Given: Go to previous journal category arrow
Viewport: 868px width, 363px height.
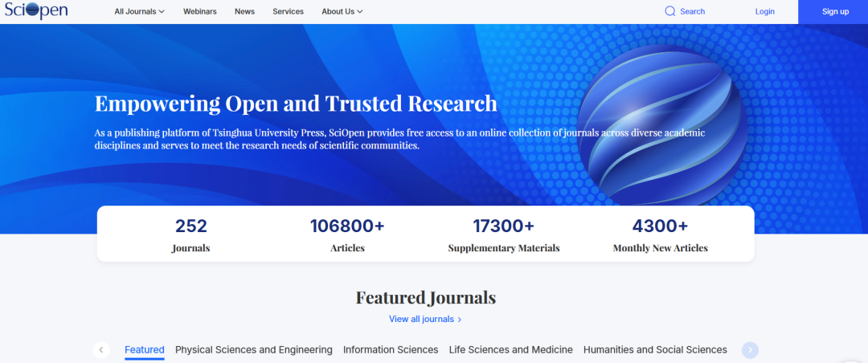Looking at the screenshot, I should pyautogui.click(x=101, y=349).
